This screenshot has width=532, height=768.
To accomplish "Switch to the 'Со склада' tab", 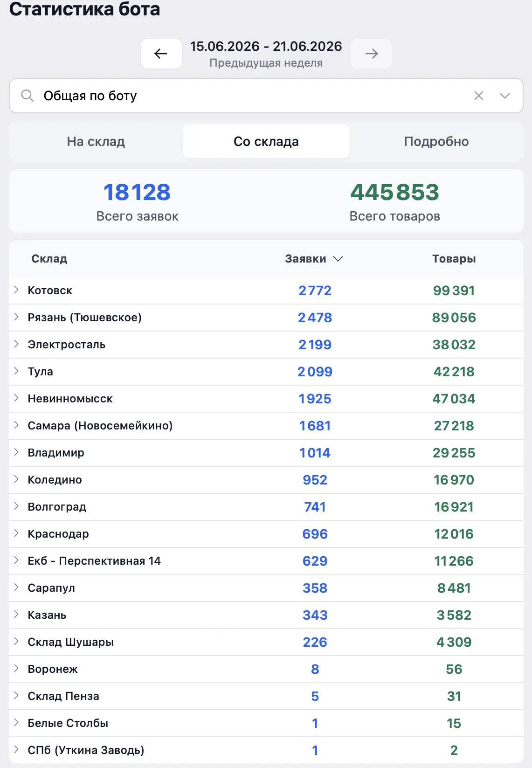I will (x=266, y=141).
